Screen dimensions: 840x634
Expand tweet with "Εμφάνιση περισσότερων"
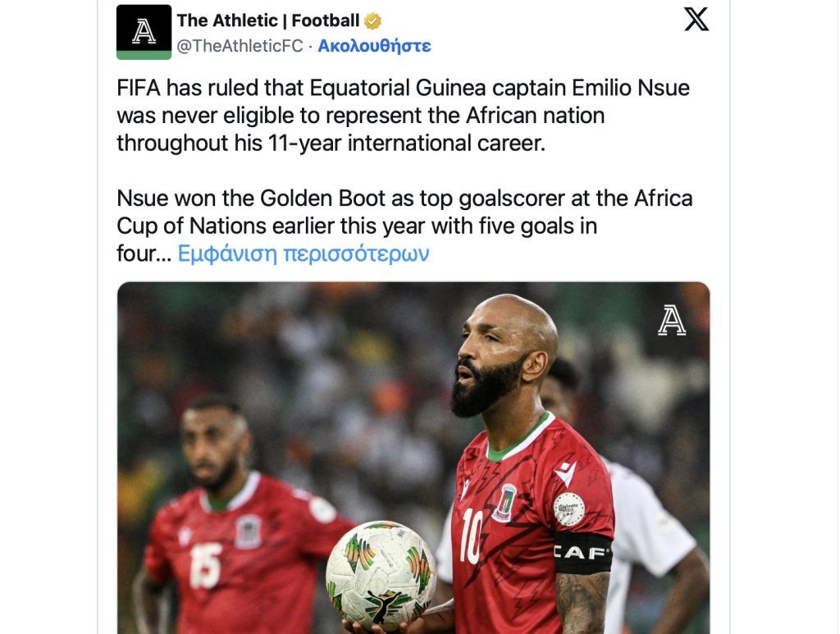pos(304,253)
